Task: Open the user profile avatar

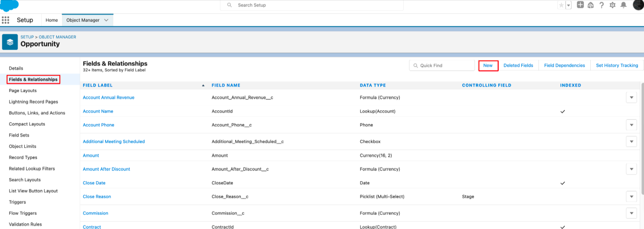Action: pyautogui.click(x=638, y=5)
